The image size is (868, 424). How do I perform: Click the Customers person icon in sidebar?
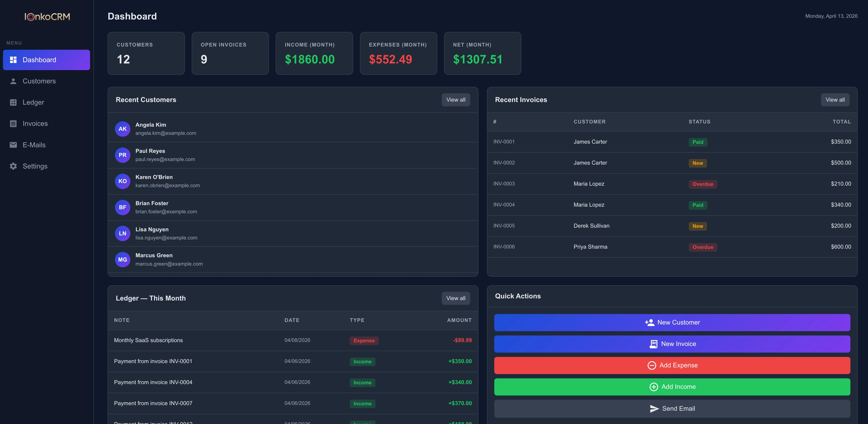13,81
